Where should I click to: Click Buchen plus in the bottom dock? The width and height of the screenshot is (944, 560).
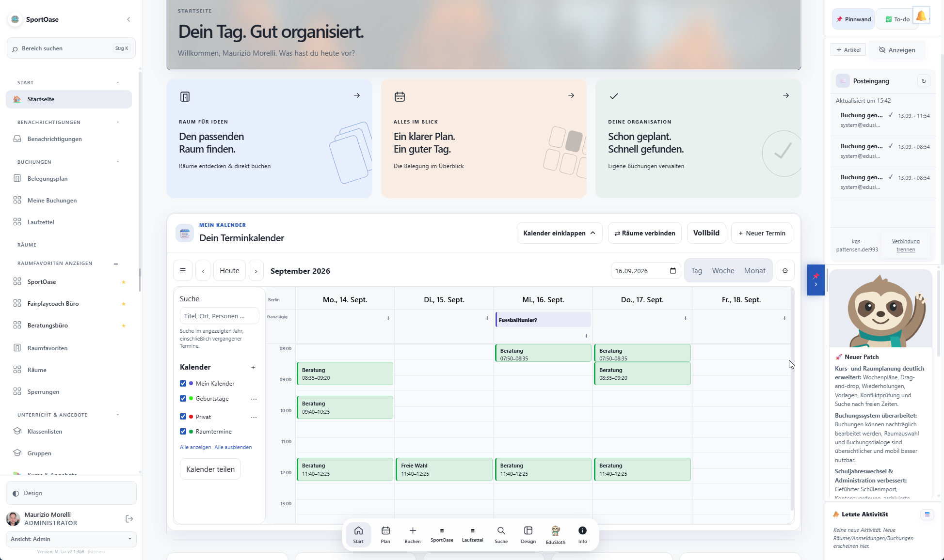point(413,535)
